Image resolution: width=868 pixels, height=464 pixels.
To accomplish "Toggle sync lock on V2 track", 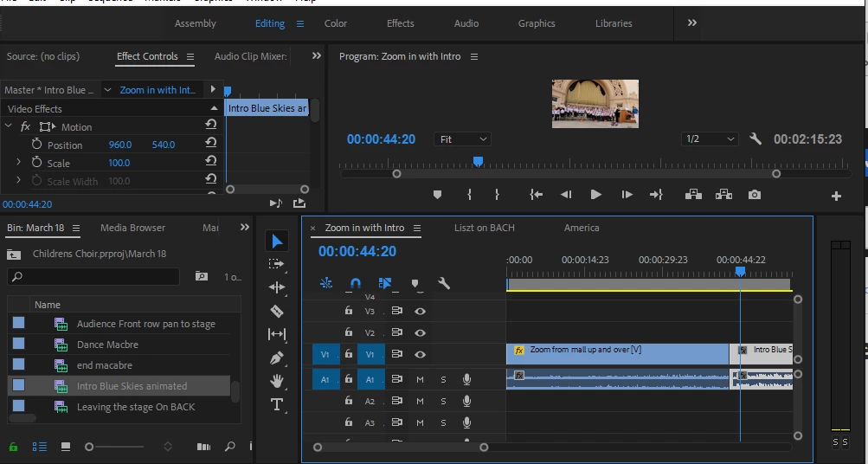I will click(397, 332).
